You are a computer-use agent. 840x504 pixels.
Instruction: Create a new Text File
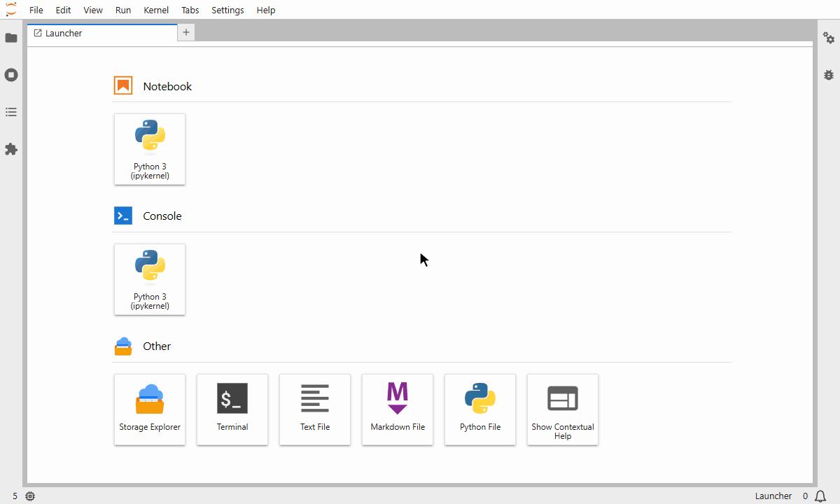[315, 409]
